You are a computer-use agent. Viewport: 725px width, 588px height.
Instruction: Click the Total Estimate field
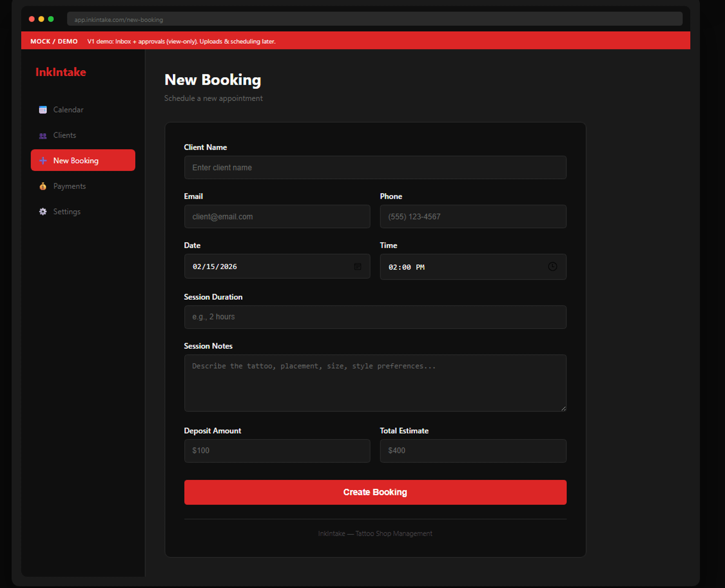[x=473, y=451]
